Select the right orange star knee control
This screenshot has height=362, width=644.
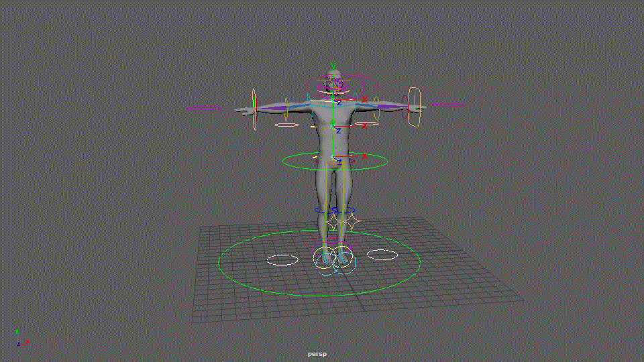352,222
